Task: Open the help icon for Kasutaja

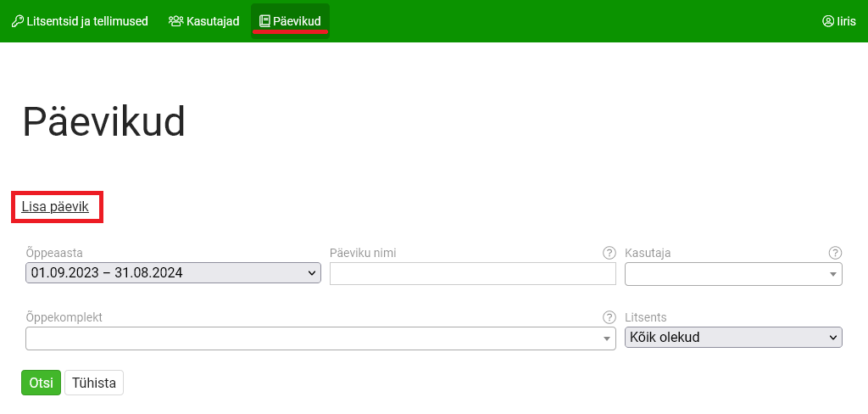Action: (835, 253)
